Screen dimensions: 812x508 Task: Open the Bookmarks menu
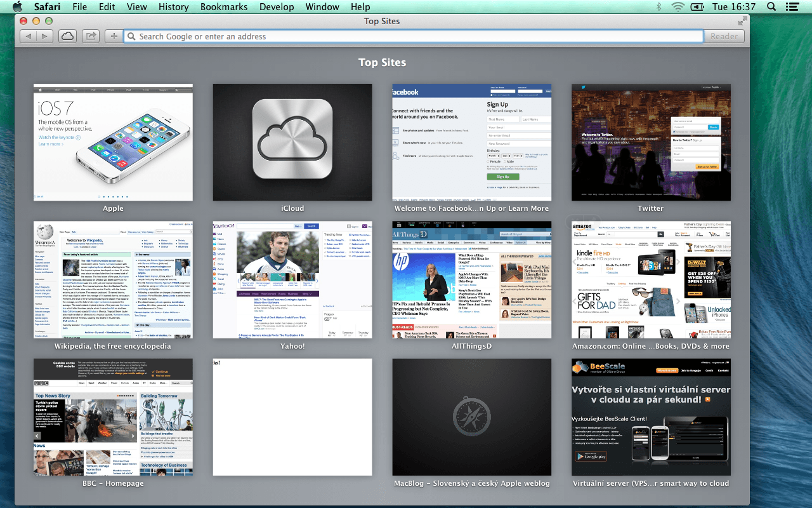pyautogui.click(x=223, y=7)
